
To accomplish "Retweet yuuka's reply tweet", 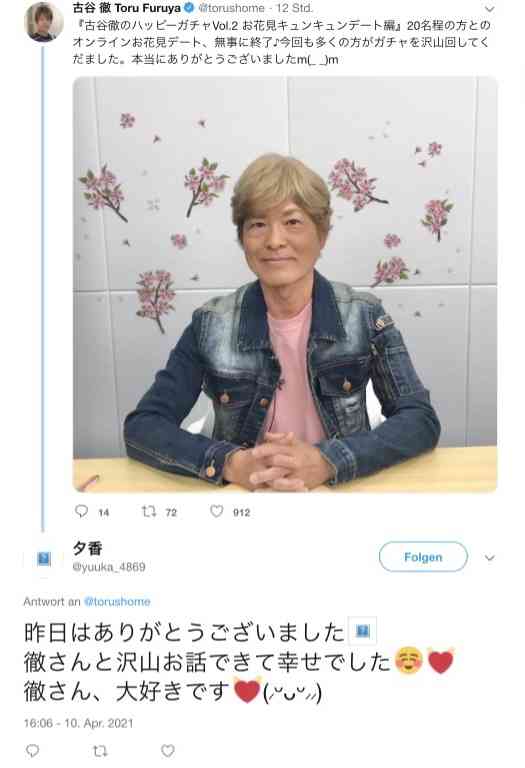I will click(x=100, y=750).
